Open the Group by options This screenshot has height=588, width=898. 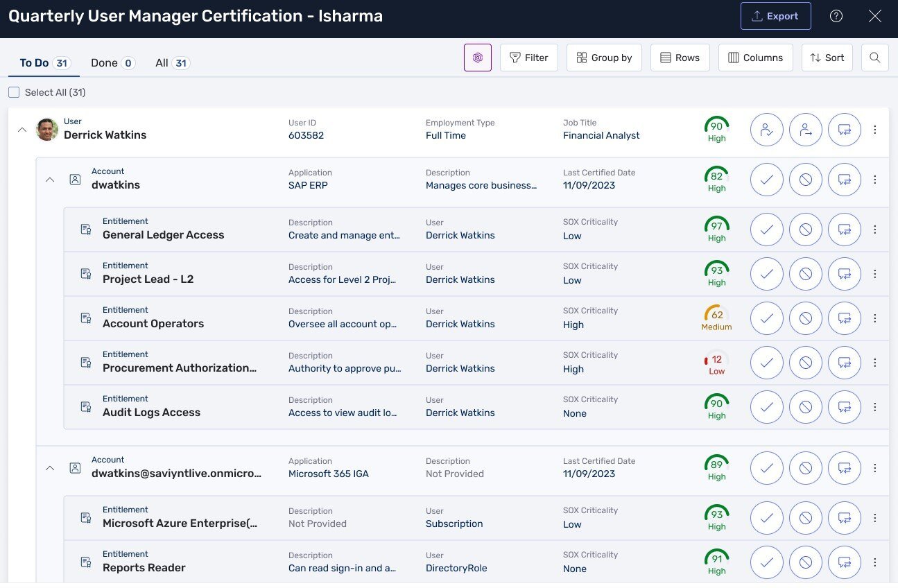pyautogui.click(x=604, y=58)
